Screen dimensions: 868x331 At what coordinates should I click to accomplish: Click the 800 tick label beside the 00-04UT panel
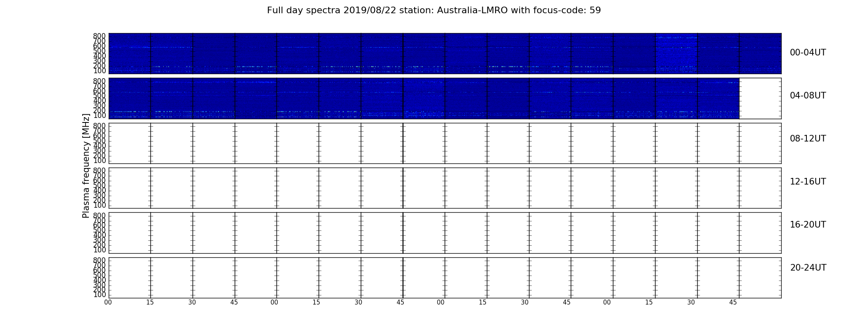[x=100, y=36]
